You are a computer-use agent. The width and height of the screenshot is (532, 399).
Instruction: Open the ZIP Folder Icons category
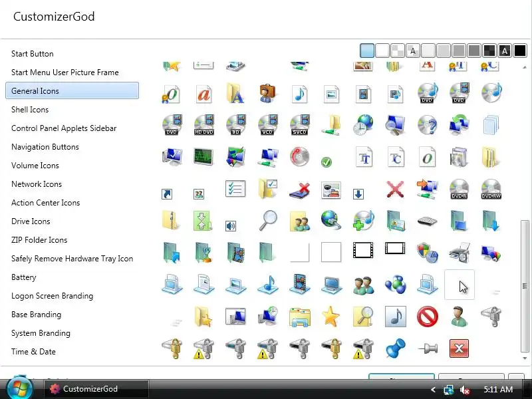pyautogui.click(x=72, y=240)
